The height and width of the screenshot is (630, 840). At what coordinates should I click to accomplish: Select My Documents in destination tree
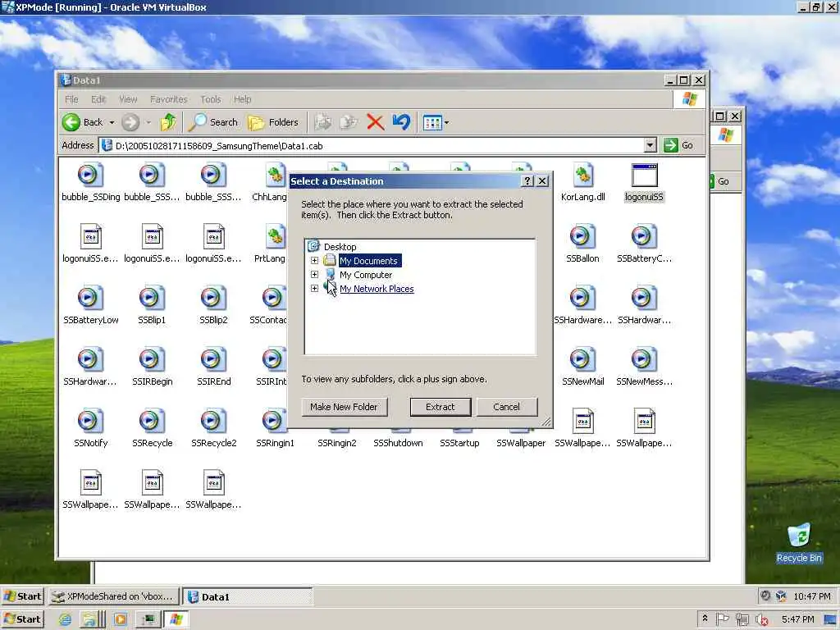click(369, 261)
